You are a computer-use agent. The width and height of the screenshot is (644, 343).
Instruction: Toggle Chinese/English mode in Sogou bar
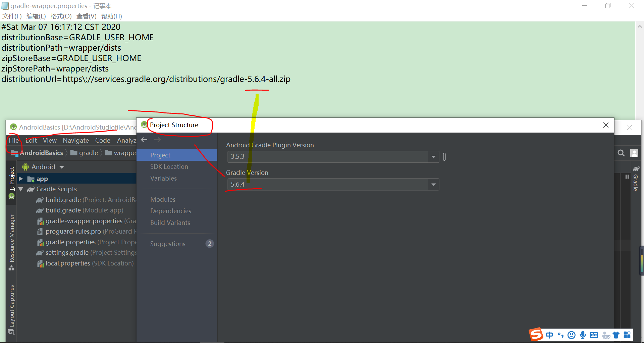pyautogui.click(x=549, y=335)
